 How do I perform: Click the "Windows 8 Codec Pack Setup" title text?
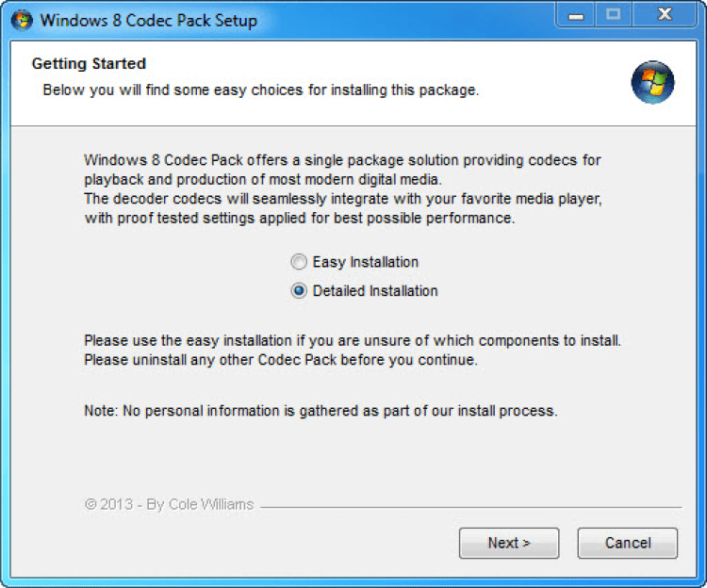tap(148, 19)
